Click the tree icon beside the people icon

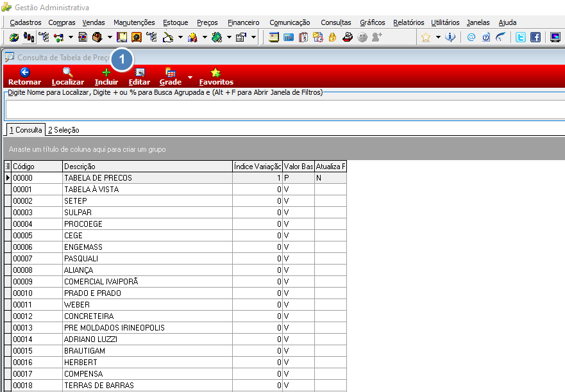44,37
